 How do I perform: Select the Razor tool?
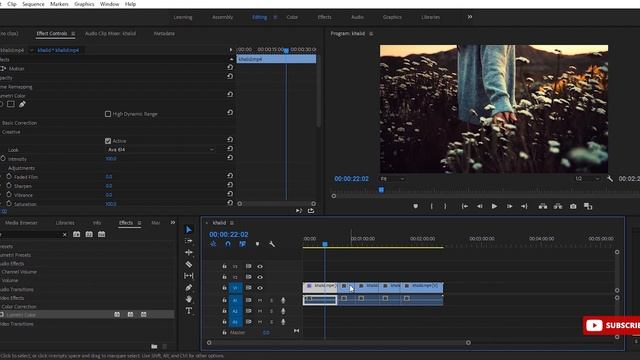point(189,264)
